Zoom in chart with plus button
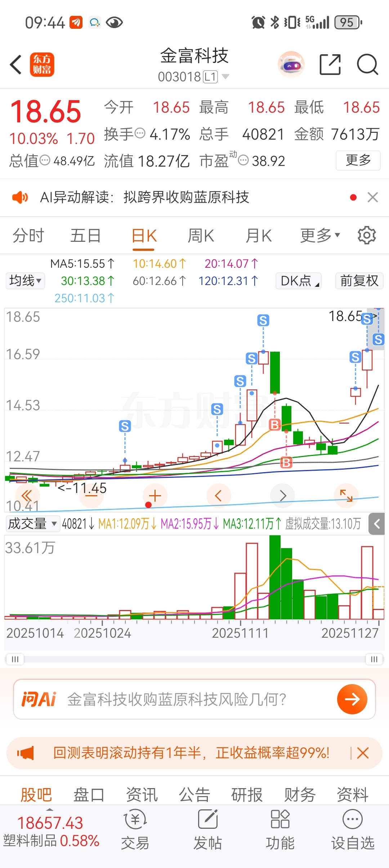The image size is (389, 868). (155, 496)
